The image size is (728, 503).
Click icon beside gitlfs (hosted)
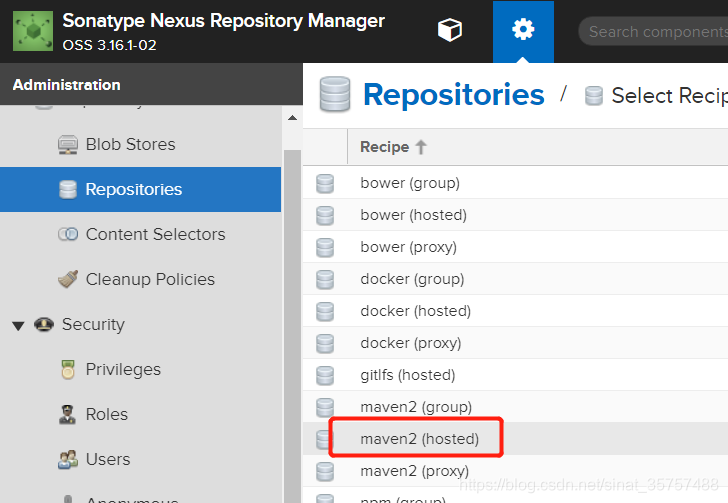[x=325, y=376]
